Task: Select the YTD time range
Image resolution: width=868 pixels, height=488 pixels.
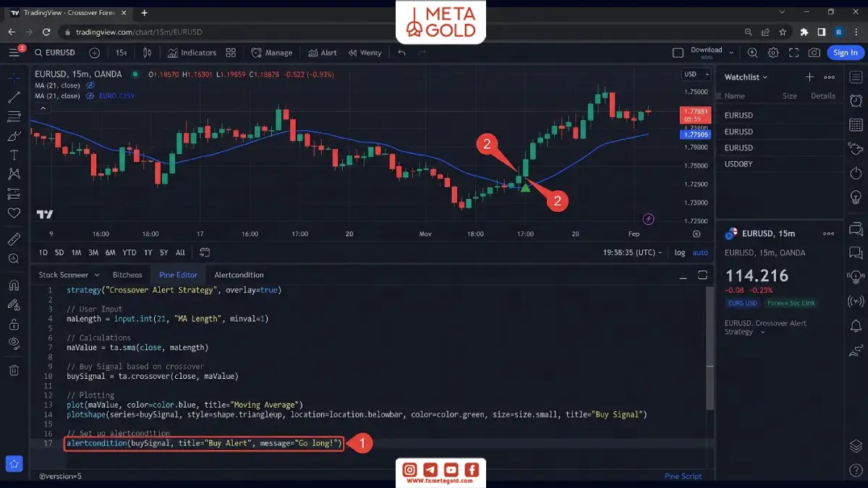Action: click(129, 252)
